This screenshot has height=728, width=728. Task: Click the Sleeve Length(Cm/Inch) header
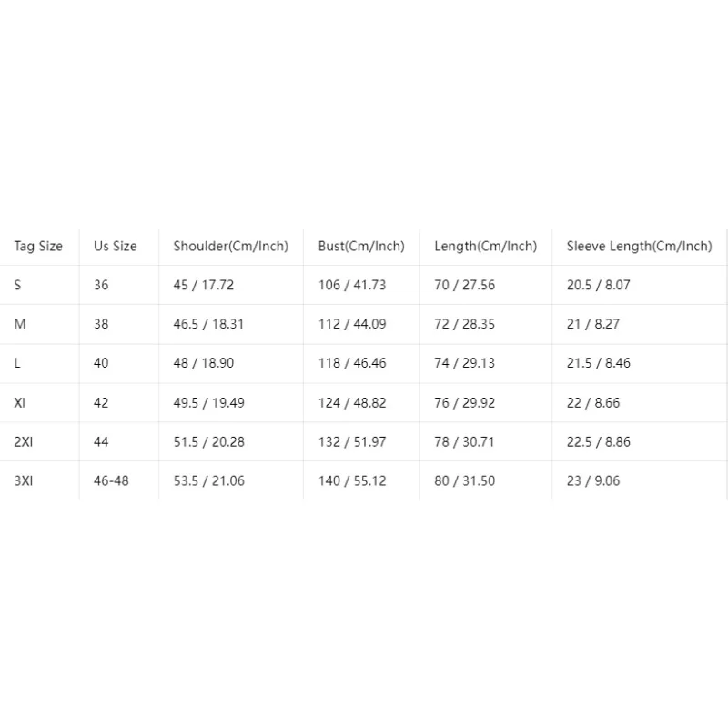point(639,246)
